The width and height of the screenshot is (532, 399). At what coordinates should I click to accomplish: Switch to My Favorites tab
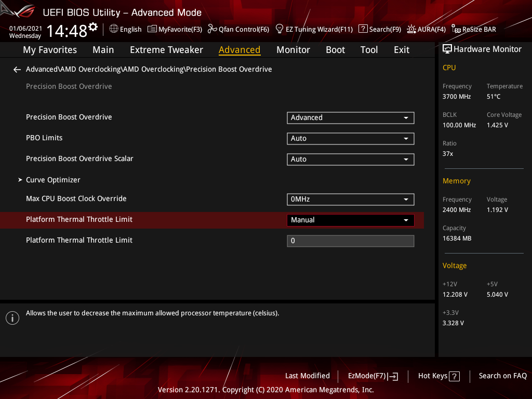(50, 50)
